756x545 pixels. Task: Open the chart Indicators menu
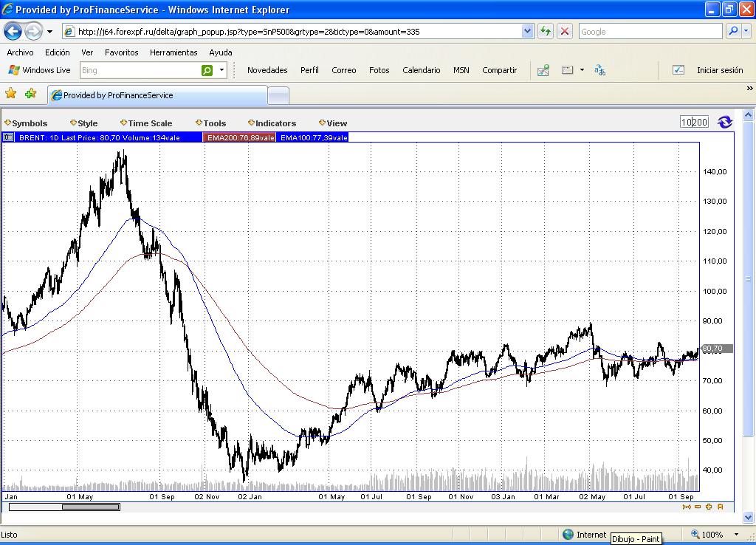pyautogui.click(x=272, y=123)
